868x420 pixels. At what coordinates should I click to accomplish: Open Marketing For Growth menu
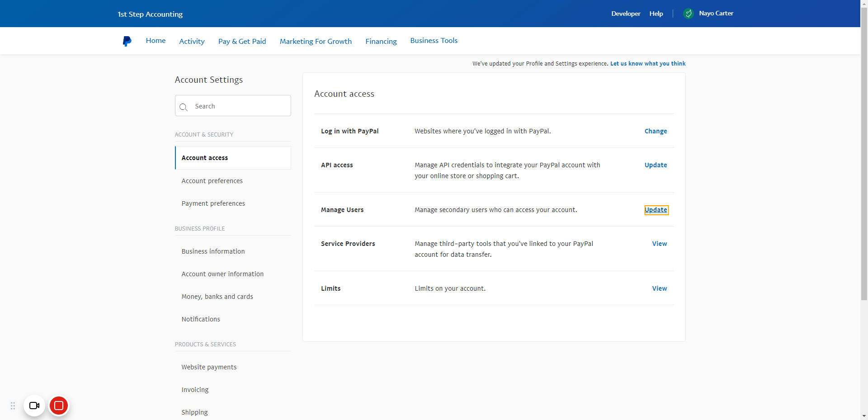[x=316, y=42]
